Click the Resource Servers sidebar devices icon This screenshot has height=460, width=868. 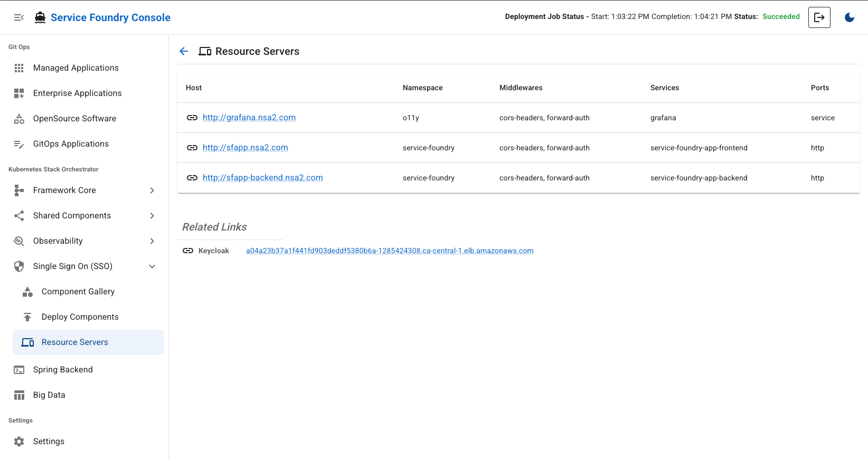click(x=27, y=342)
